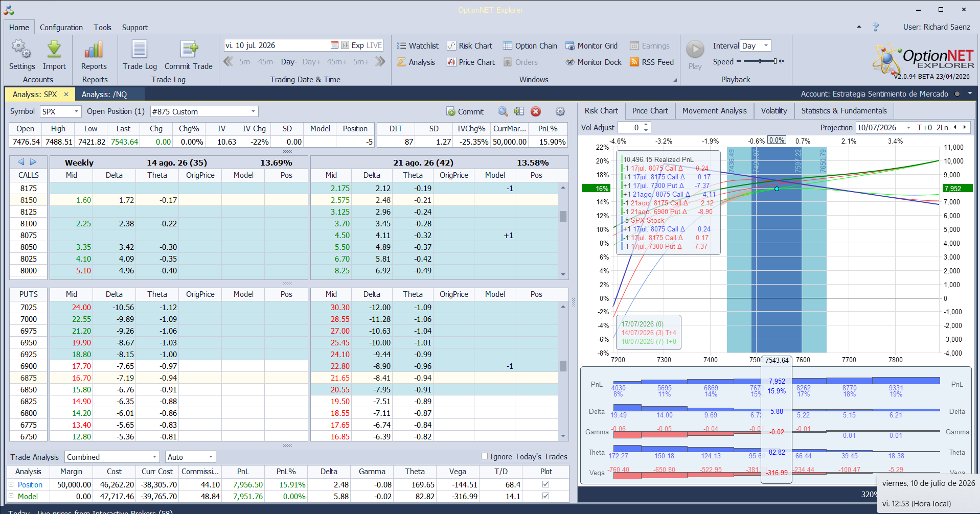The width and height of the screenshot is (980, 514).
Task: Open the Watchlist window
Action: pyautogui.click(x=418, y=46)
